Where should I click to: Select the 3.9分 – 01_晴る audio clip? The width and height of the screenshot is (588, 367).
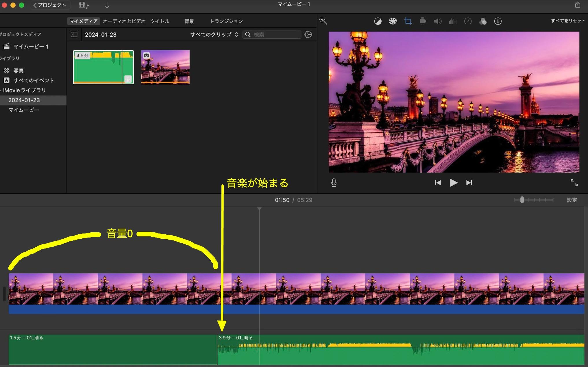[x=401, y=349]
